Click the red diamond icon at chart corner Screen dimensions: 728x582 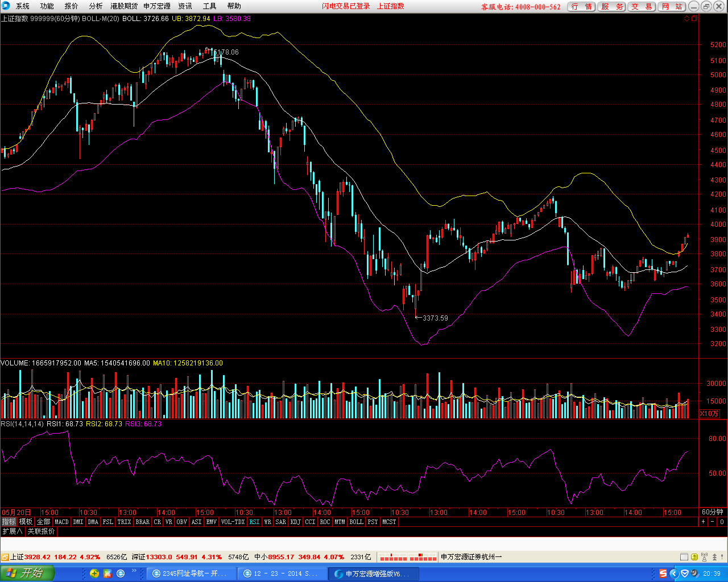(x=686, y=19)
